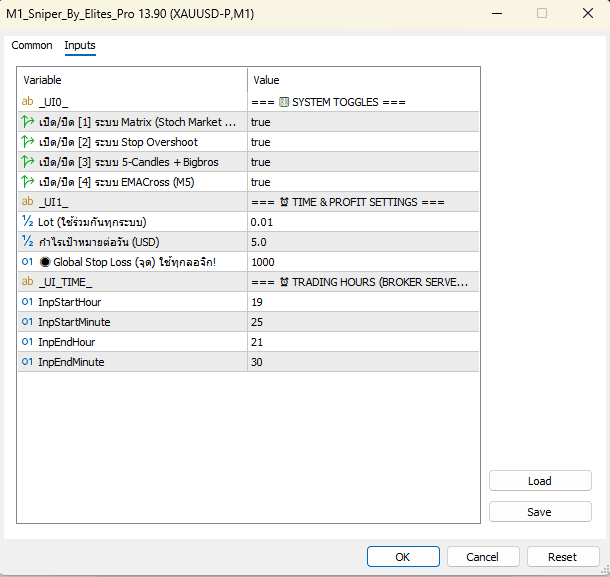Select the Global Stop Loss variable label
Image resolution: width=610 pixels, height=577 pixels.
pos(128,262)
